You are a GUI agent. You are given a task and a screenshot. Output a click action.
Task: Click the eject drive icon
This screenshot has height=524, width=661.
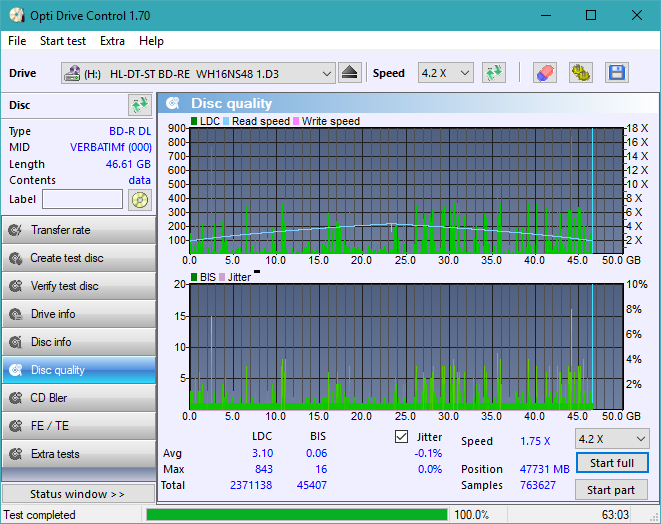pos(350,73)
